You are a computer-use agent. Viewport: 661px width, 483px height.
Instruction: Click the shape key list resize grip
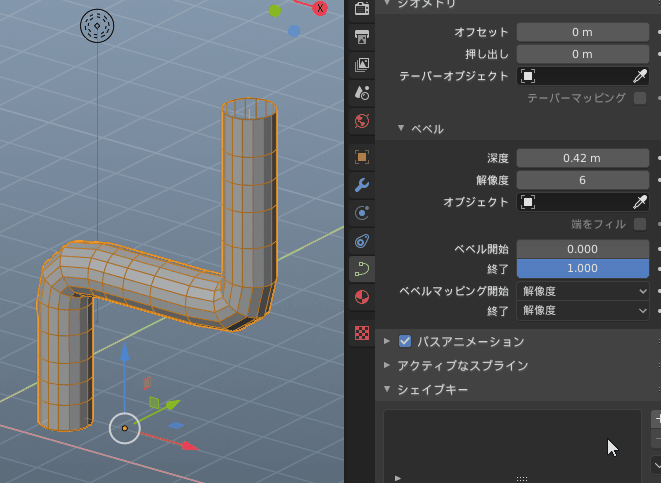(x=522, y=479)
